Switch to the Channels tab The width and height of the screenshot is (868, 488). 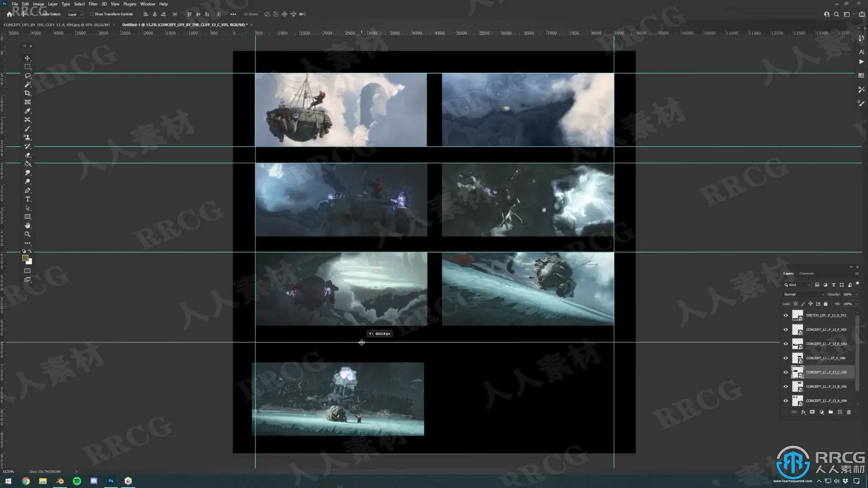pyautogui.click(x=807, y=273)
